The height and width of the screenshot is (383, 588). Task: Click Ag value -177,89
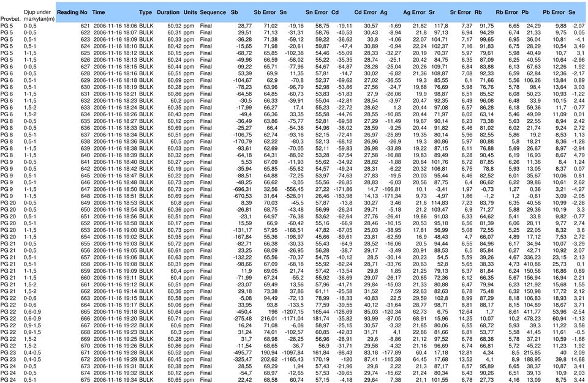tap(391, 352)
